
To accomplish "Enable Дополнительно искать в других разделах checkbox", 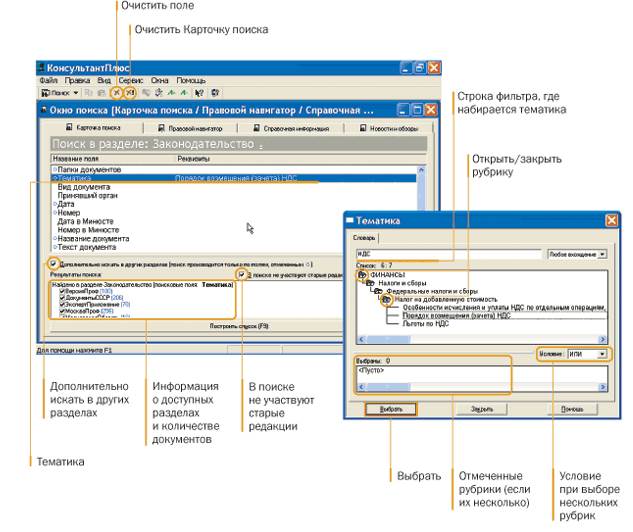I will tap(53, 264).
